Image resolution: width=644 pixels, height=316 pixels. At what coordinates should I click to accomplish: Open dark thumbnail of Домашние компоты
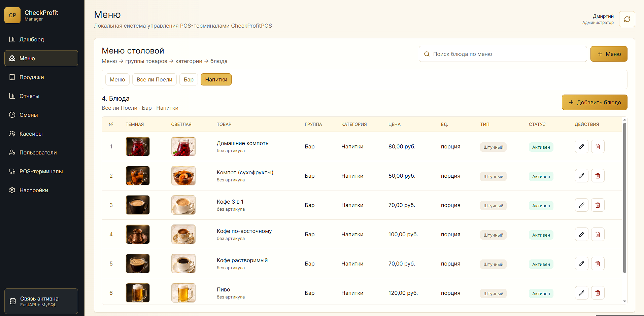pos(138,146)
